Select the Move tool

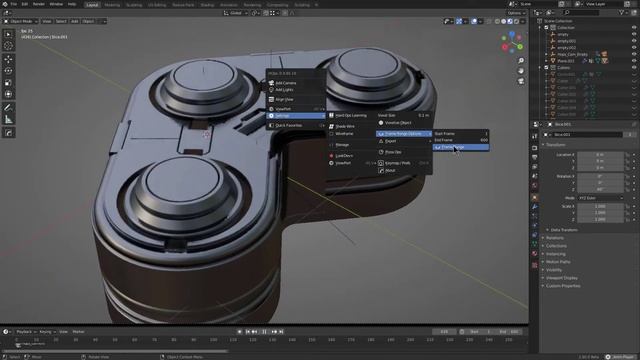(8, 59)
